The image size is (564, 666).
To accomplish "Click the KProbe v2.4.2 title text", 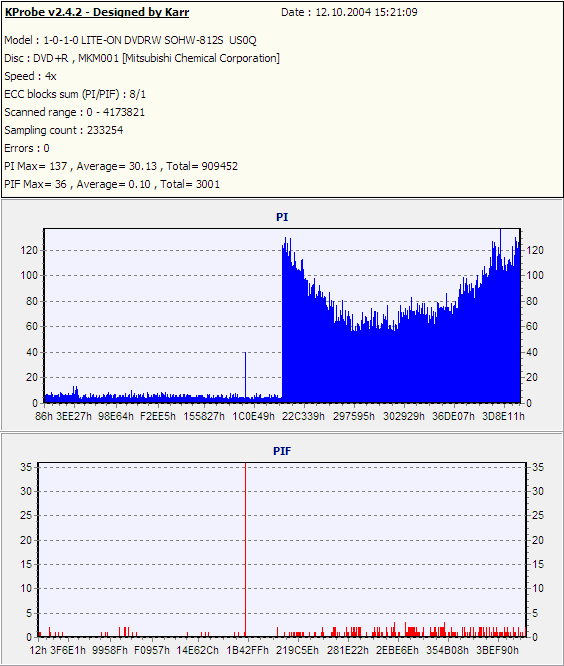I will 97,12.
